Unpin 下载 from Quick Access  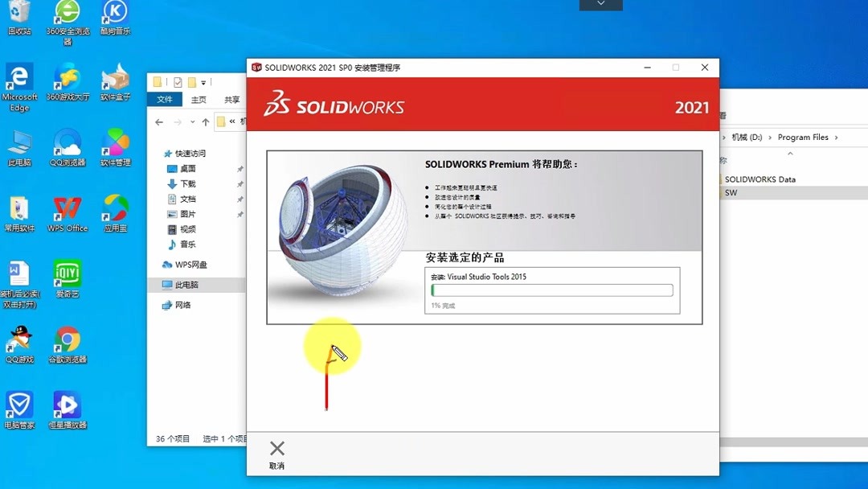(241, 183)
